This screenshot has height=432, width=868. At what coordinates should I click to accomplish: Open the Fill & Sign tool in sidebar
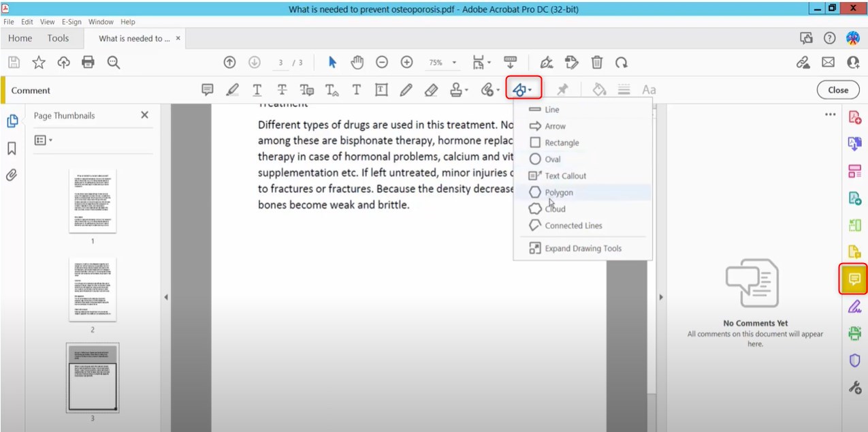(x=854, y=307)
